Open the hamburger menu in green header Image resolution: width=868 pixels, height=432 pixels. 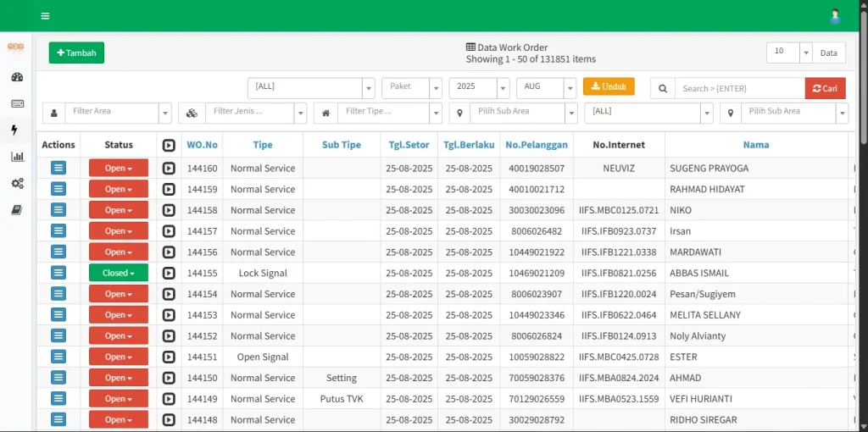pyautogui.click(x=46, y=15)
